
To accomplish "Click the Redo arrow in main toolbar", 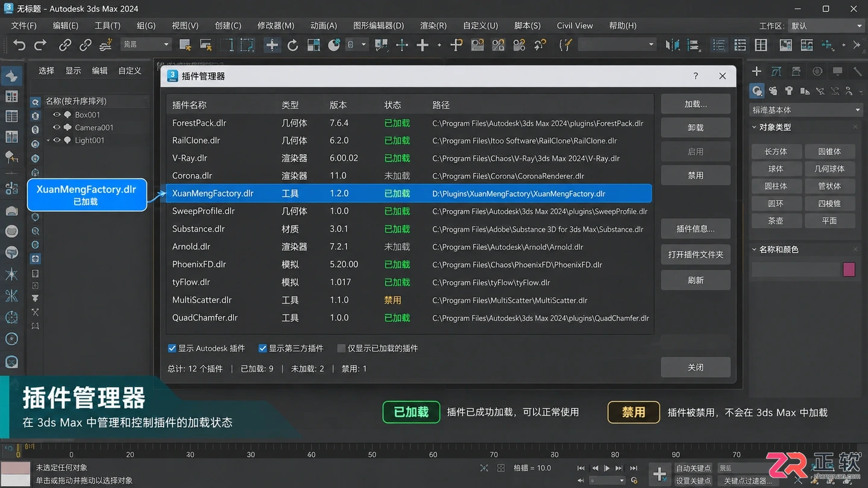I will [40, 45].
